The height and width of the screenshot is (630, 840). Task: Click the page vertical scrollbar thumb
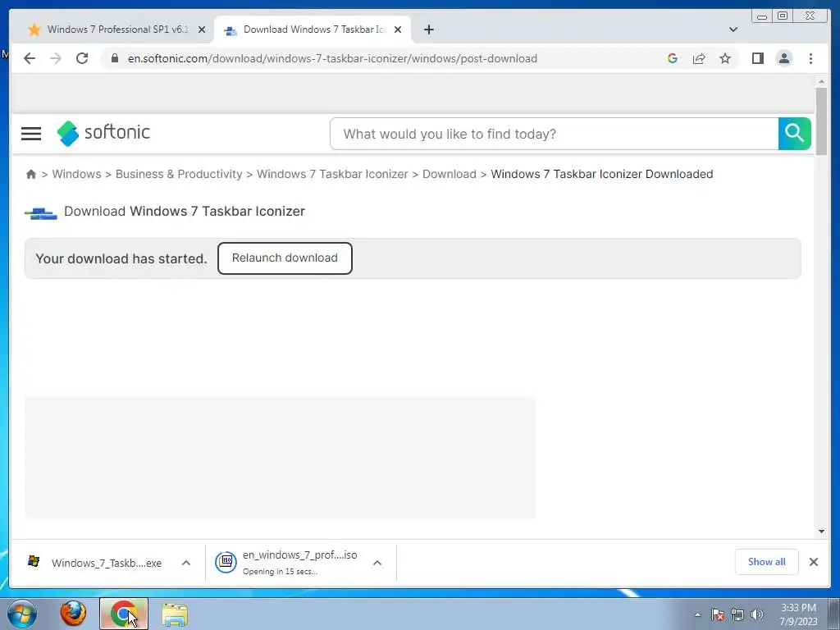coord(821,121)
